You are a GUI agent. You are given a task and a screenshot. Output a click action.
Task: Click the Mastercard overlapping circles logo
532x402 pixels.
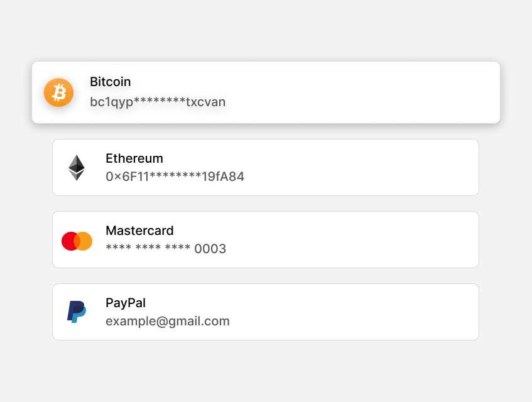coord(77,241)
